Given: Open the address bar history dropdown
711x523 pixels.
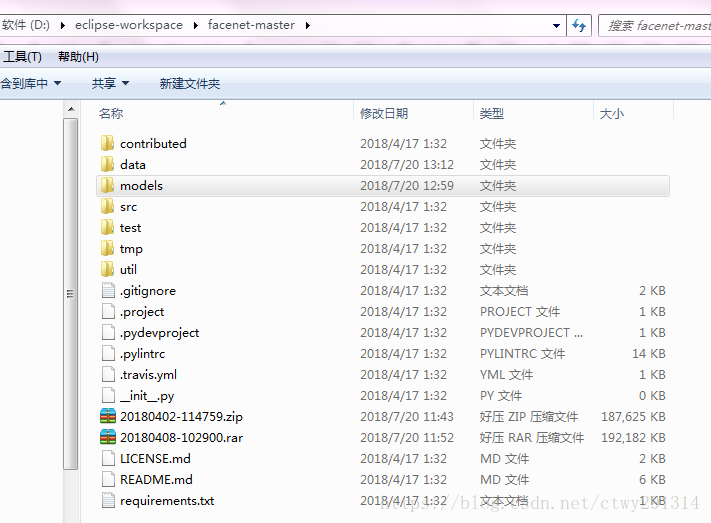Looking at the screenshot, I should tap(556, 26).
